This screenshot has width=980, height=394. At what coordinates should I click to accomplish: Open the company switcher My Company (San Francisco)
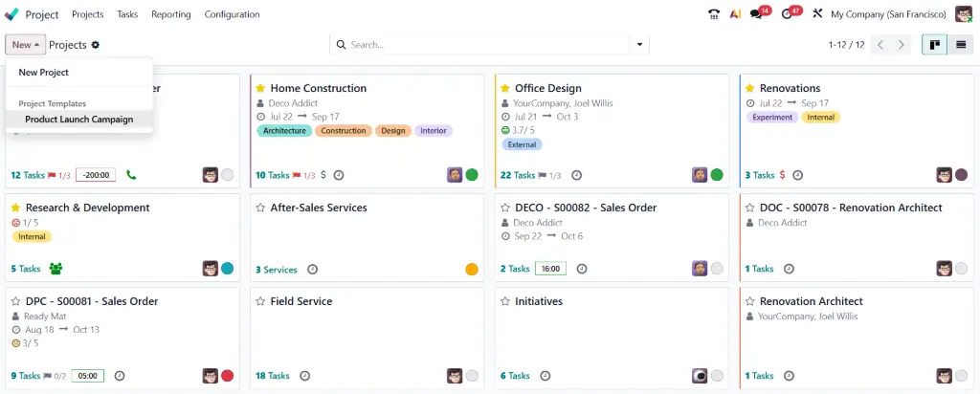point(888,14)
